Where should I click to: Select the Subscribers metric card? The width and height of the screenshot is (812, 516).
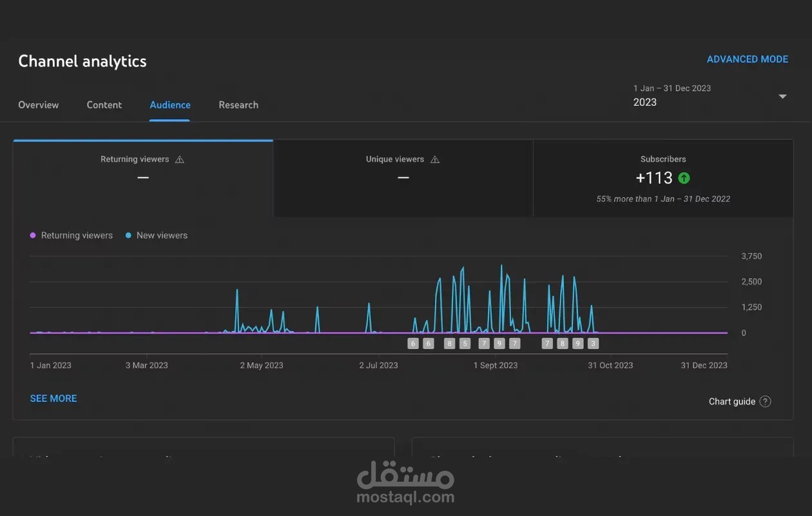(x=663, y=178)
